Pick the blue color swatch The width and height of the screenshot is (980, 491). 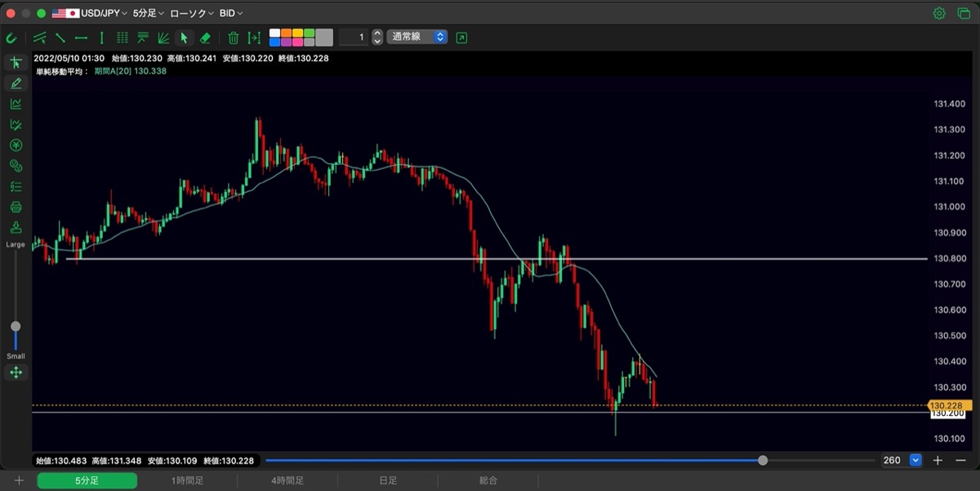pos(274,42)
